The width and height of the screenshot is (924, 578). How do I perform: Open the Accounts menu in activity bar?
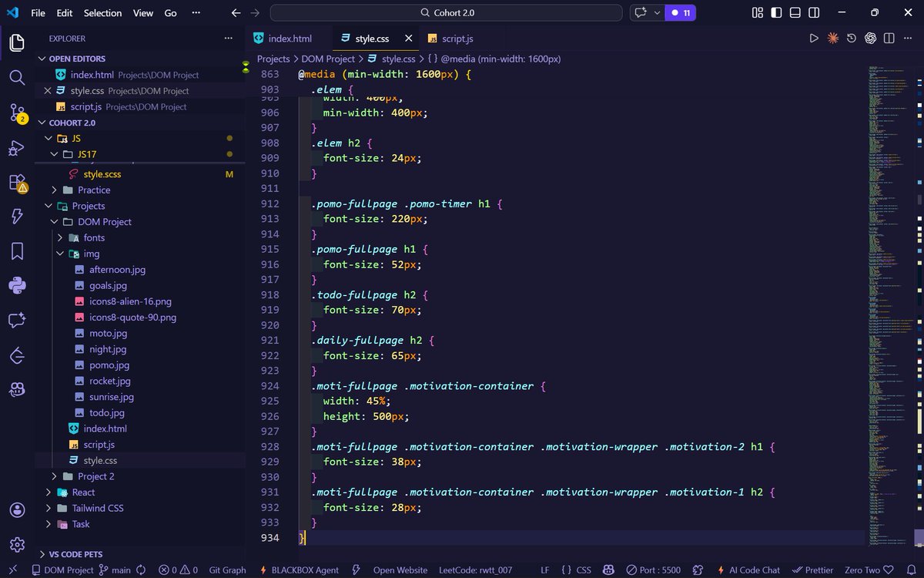click(x=17, y=510)
